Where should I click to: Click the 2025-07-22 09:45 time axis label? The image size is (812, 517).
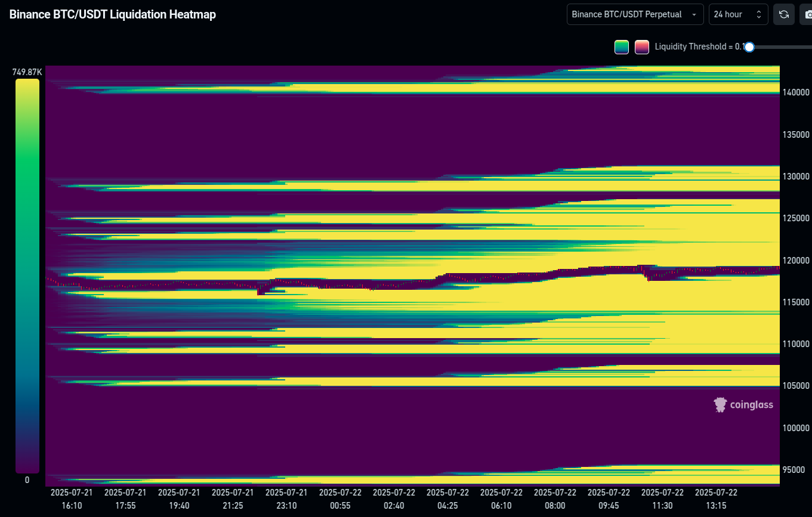(609, 499)
